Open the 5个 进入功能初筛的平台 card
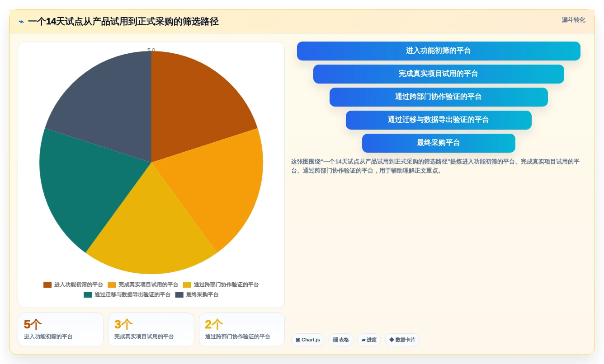 [61, 330]
